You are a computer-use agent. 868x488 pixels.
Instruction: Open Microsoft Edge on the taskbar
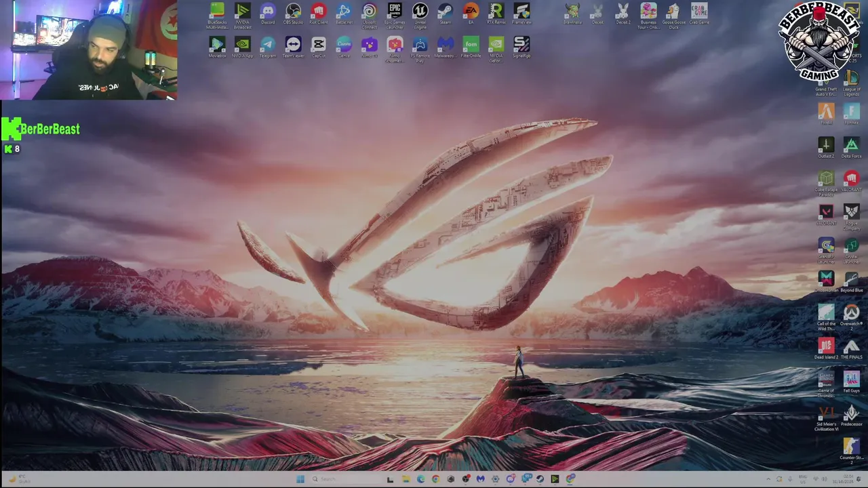(x=420, y=479)
